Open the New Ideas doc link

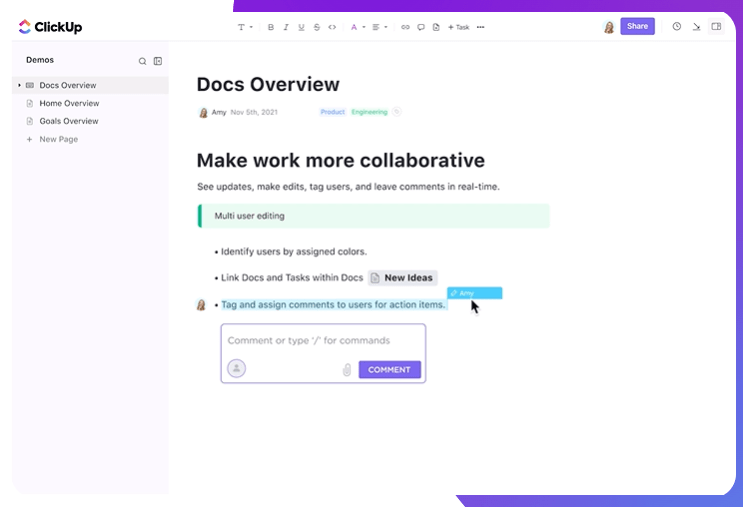[402, 278]
